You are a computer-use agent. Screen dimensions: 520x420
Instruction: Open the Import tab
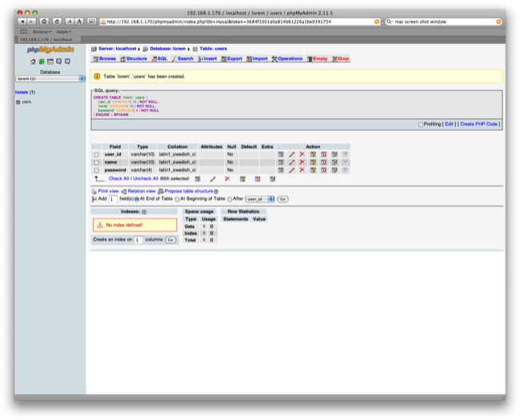click(257, 58)
